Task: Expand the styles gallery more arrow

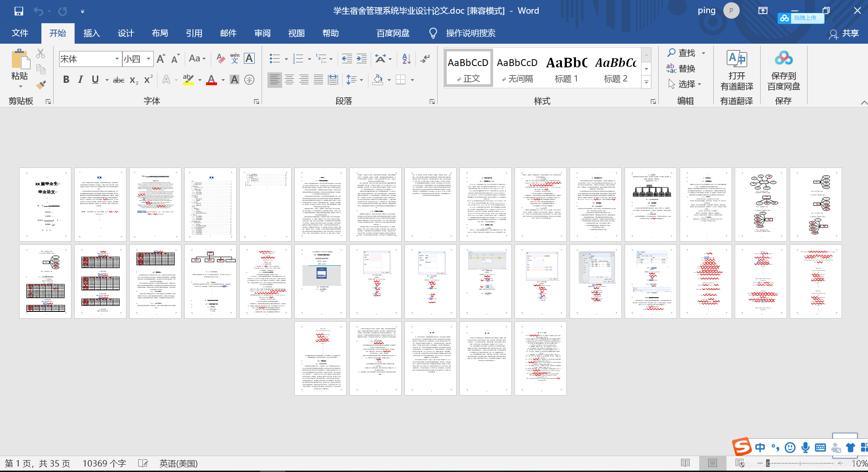Action: click(646, 82)
